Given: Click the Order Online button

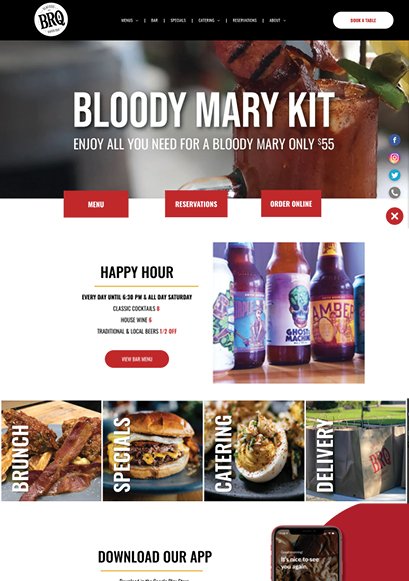Looking at the screenshot, I should (x=291, y=203).
